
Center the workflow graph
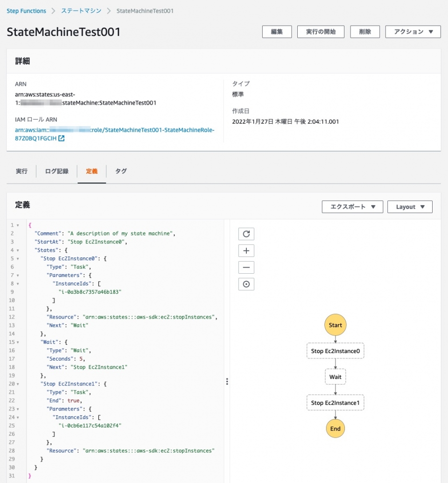click(246, 284)
